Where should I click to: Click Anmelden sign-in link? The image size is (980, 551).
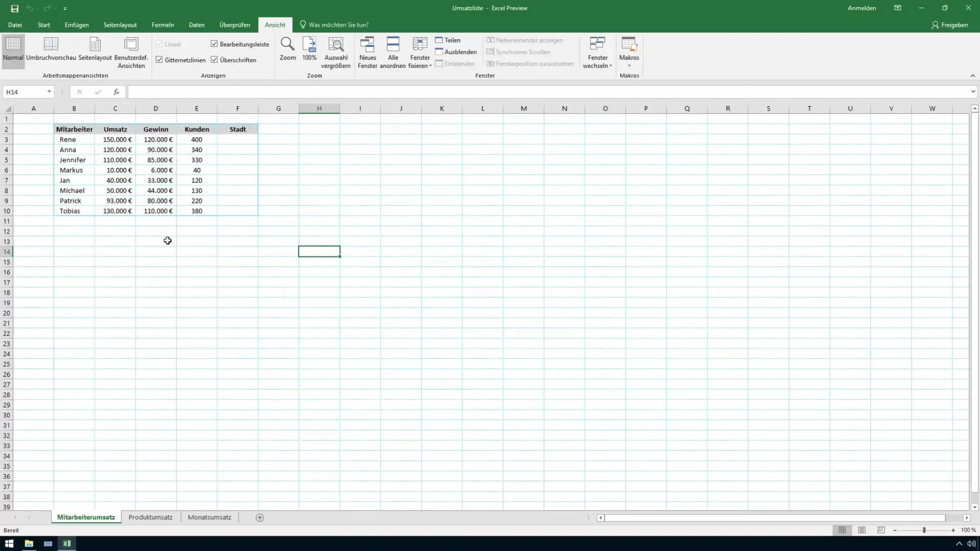(x=862, y=8)
